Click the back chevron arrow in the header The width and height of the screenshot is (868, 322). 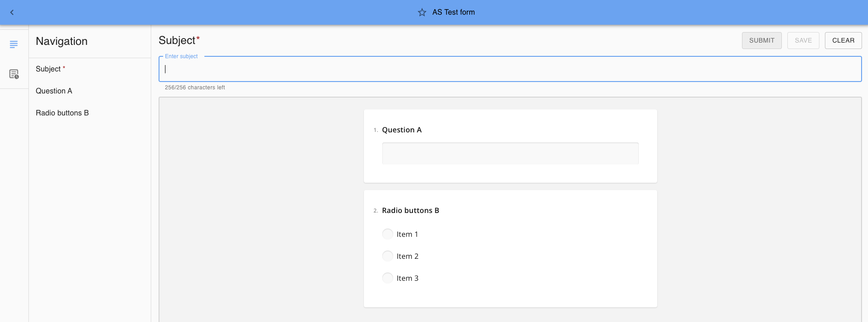pyautogui.click(x=12, y=12)
